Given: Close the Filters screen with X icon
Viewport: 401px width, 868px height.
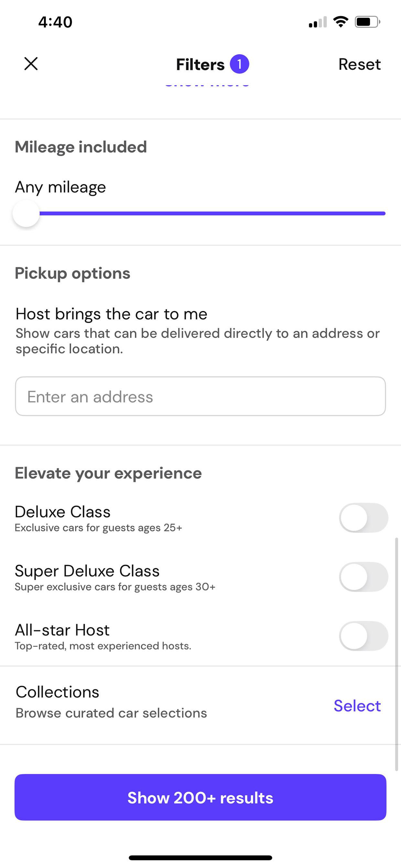Looking at the screenshot, I should [x=31, y=64].
